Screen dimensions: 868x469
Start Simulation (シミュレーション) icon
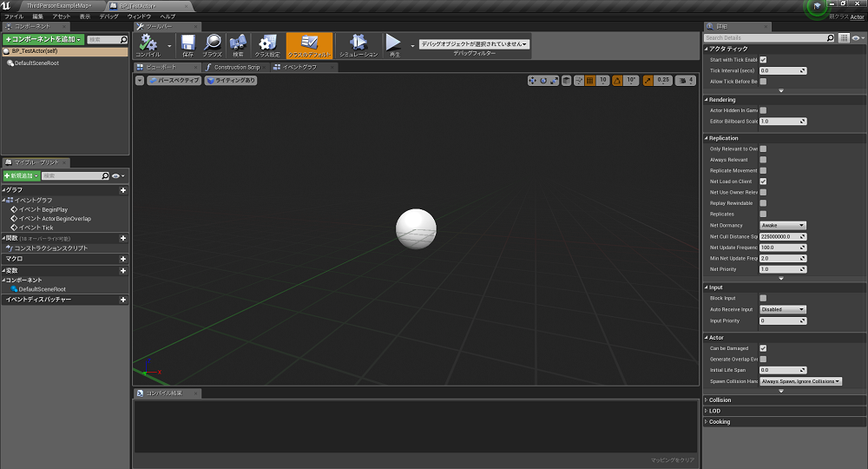coord(358,45)
